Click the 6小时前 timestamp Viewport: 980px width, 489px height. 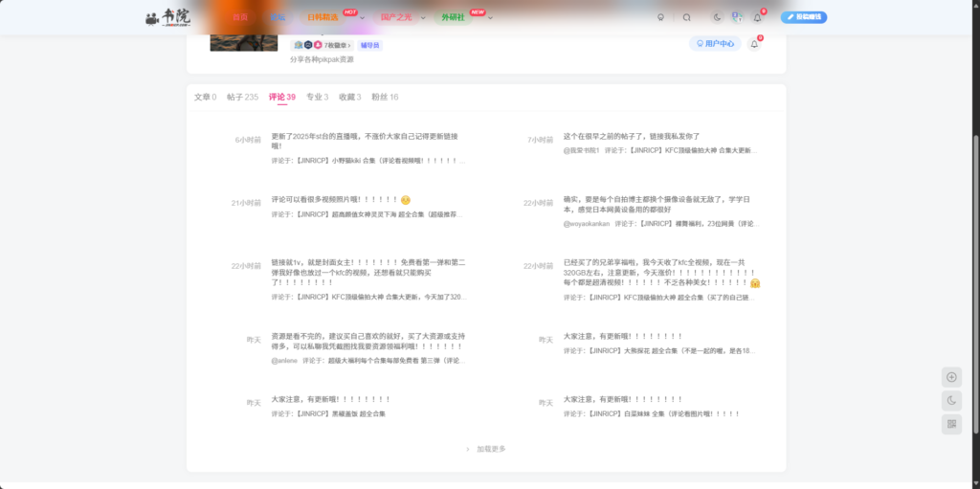(x=248, y=140)
